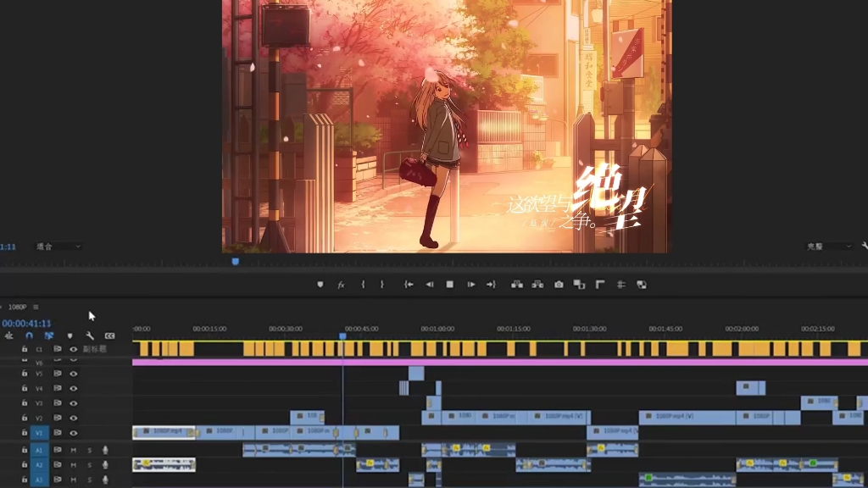Select the 1080P sequence tab
This screenshot has height=488, width=868.
[x=17, y=307]
